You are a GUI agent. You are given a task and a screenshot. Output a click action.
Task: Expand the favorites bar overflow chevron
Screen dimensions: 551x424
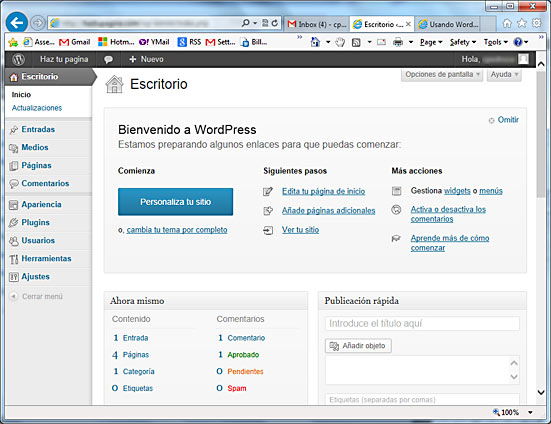pos(300,37)
